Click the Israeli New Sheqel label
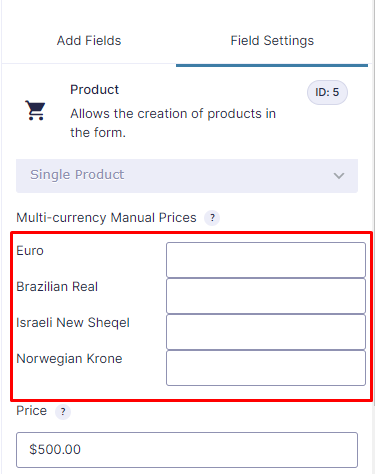 coord(73,323)
